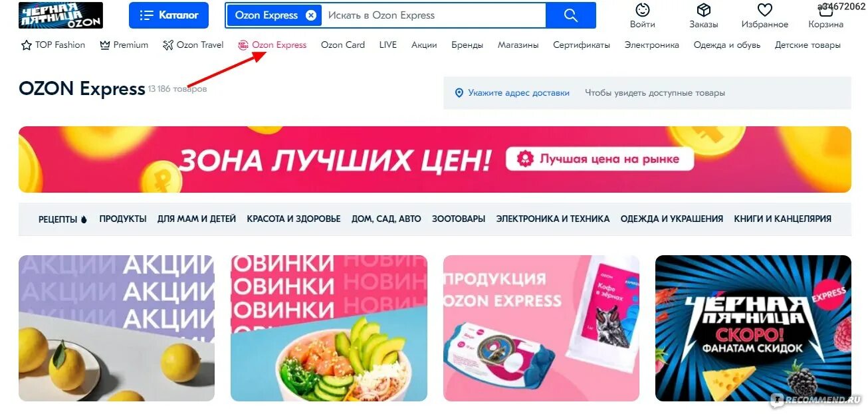Viewport: 868px width, 414px height.
Task: Open the Каталог button
Action: click(169, 15)
